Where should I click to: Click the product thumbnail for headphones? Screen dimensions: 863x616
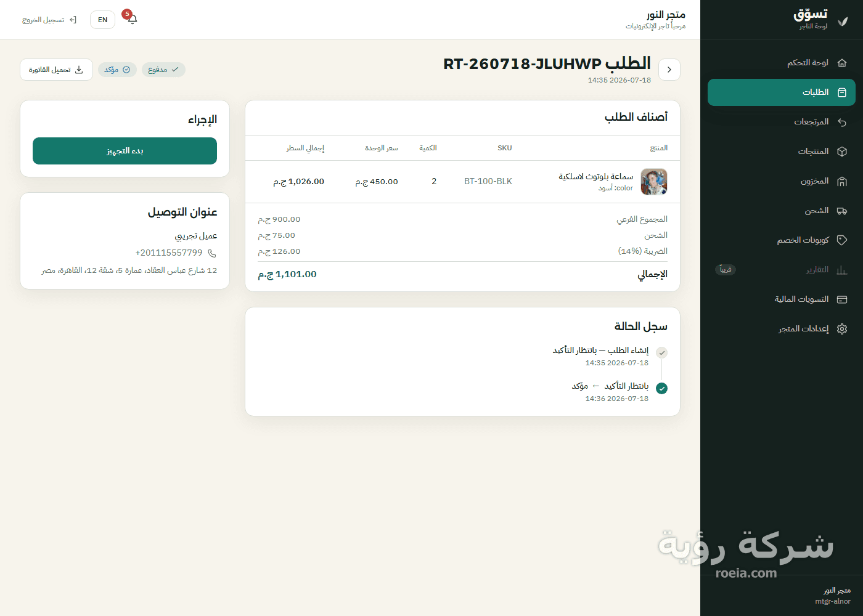click(x=654, y=182)
